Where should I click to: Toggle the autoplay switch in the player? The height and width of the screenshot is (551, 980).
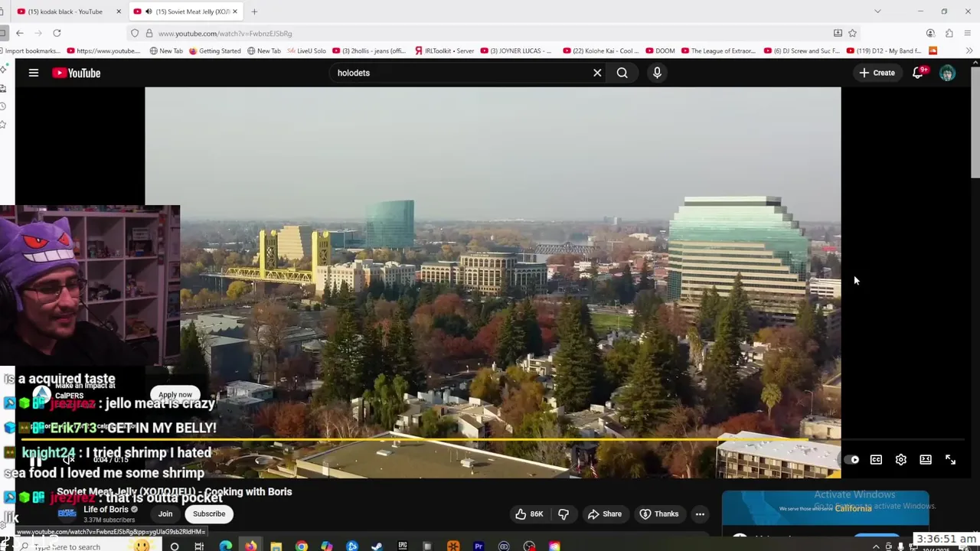pyautogui.click(x=852, y=460)
